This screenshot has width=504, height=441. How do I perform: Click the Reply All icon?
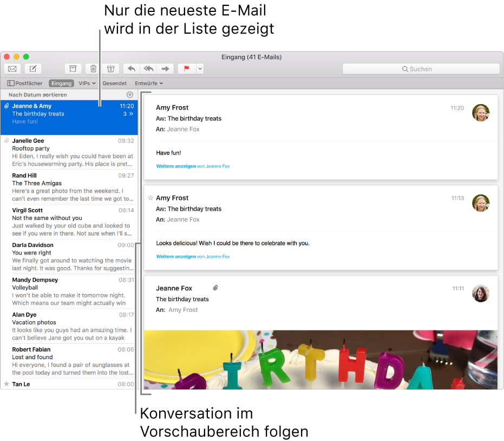coord(148,69)
